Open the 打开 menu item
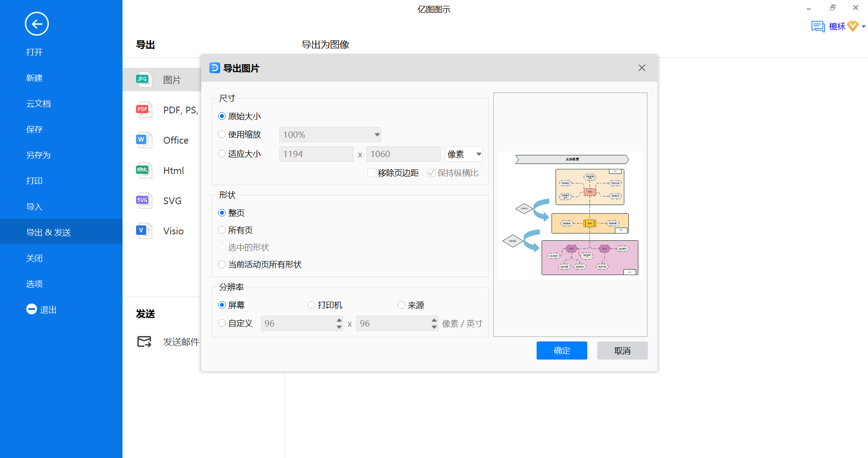The height and width of the screenshot is (458, 868). pyautogui.click(x=34, y=52)
